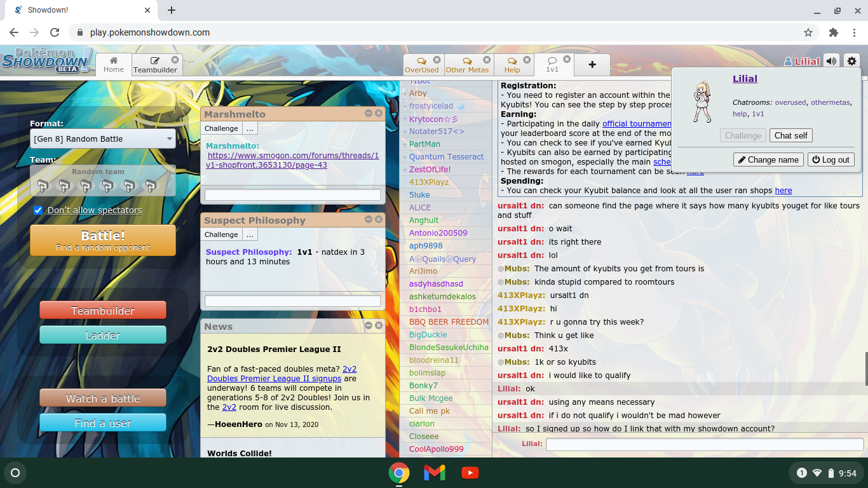868x488 pixels.
Task: Switch to the Other Metas room tab
Action: pyautogui.click(x=467, y=69)
